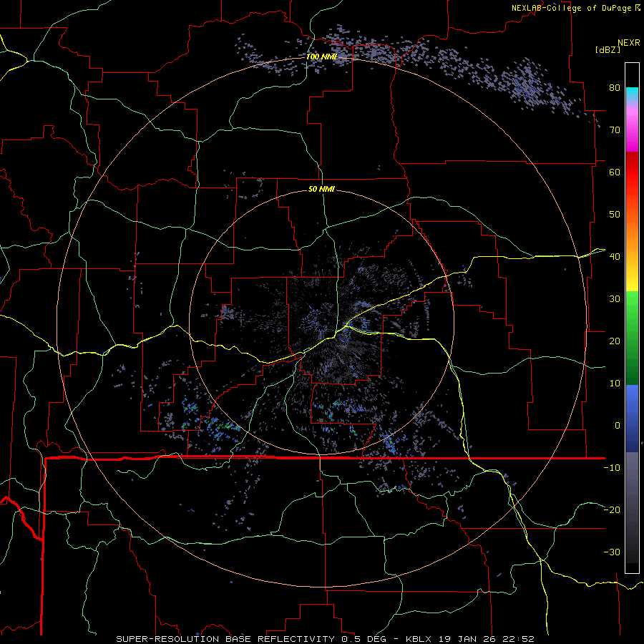Viewport: 644px width, 644px height.
Task: Click the 'KBLX' station identifier in the caption
Action: coord(420,639)
